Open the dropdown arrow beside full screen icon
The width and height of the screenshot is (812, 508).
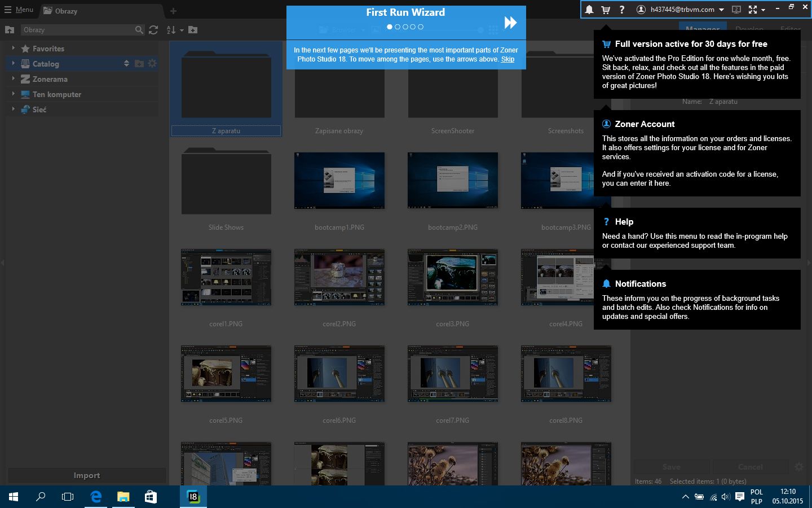click(x=763, y=10)
